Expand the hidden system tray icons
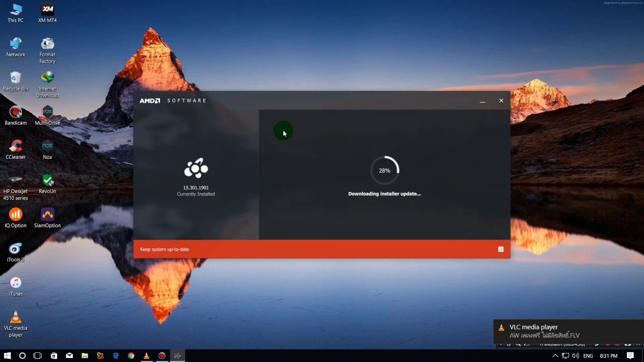The width and height of the screenshot is (644, 362). tap(555, 355)
